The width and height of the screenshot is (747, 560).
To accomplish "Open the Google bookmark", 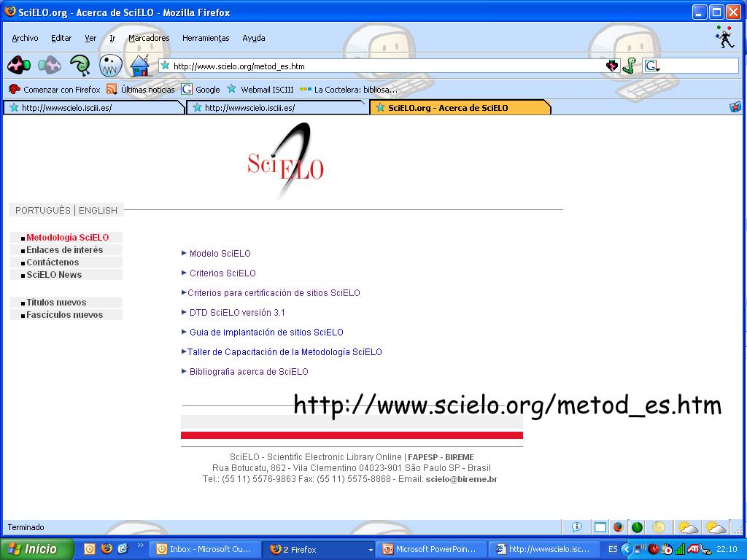I will pyautogui.click(x=201, y=89).
